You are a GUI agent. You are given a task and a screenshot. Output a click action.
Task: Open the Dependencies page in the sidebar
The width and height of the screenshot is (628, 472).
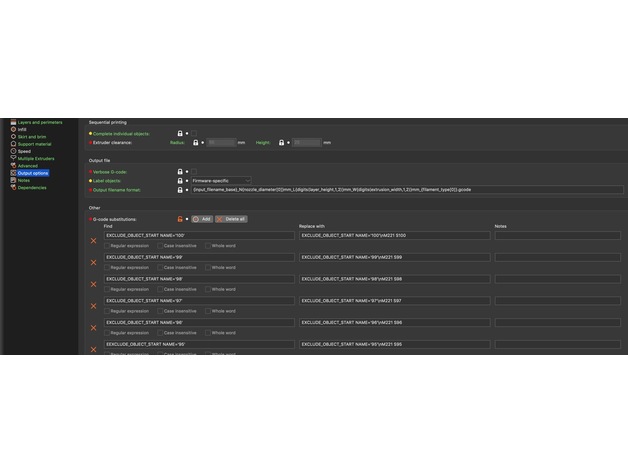pos(32,187)
